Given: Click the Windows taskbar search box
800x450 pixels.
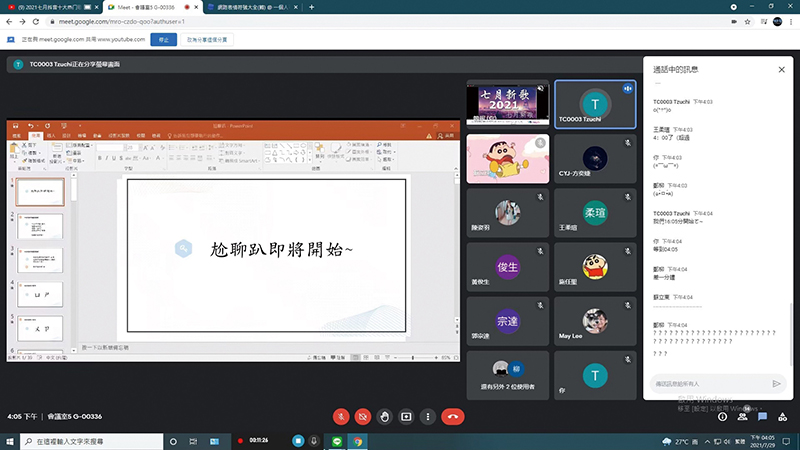Looking at the screenshot, I should (92, 441).
